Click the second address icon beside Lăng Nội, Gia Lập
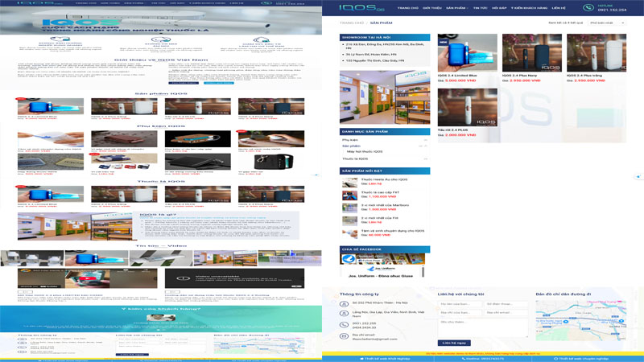 pos(344,314)
